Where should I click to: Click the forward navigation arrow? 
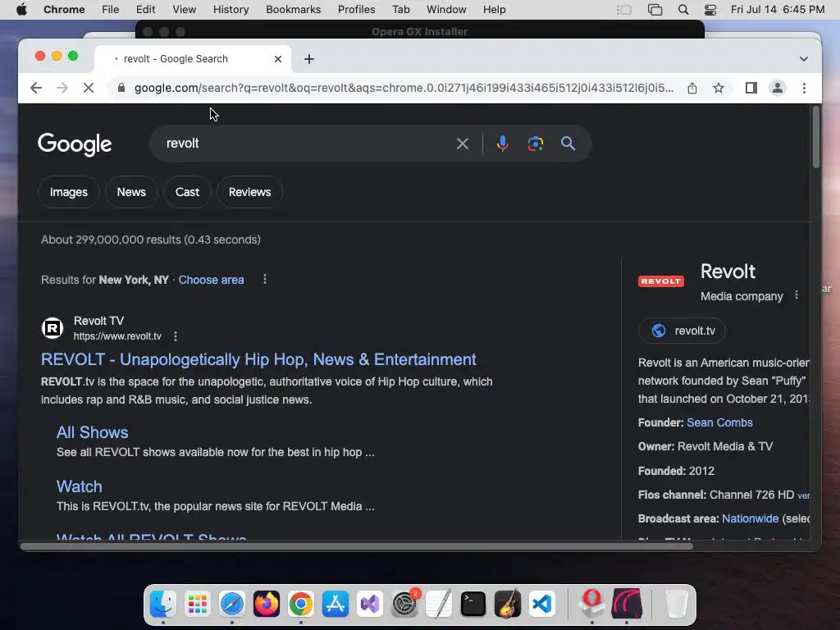coord(62,88)
